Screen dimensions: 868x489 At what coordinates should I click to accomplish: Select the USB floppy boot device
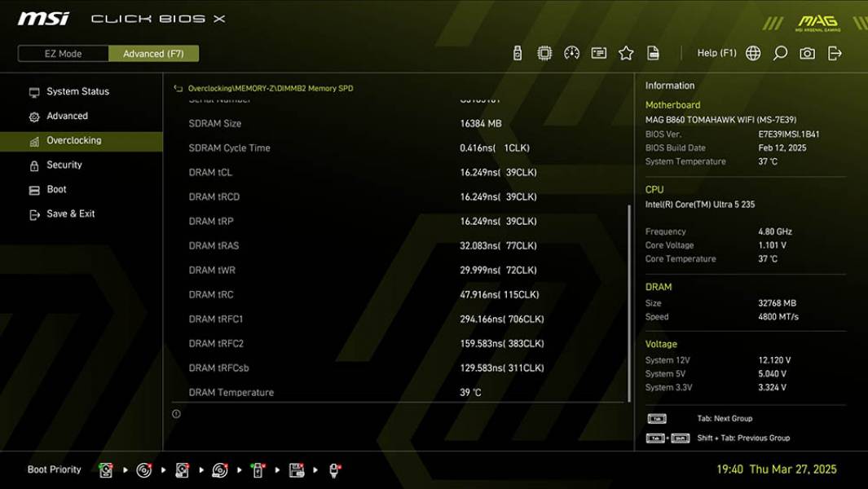pos(297,470)
